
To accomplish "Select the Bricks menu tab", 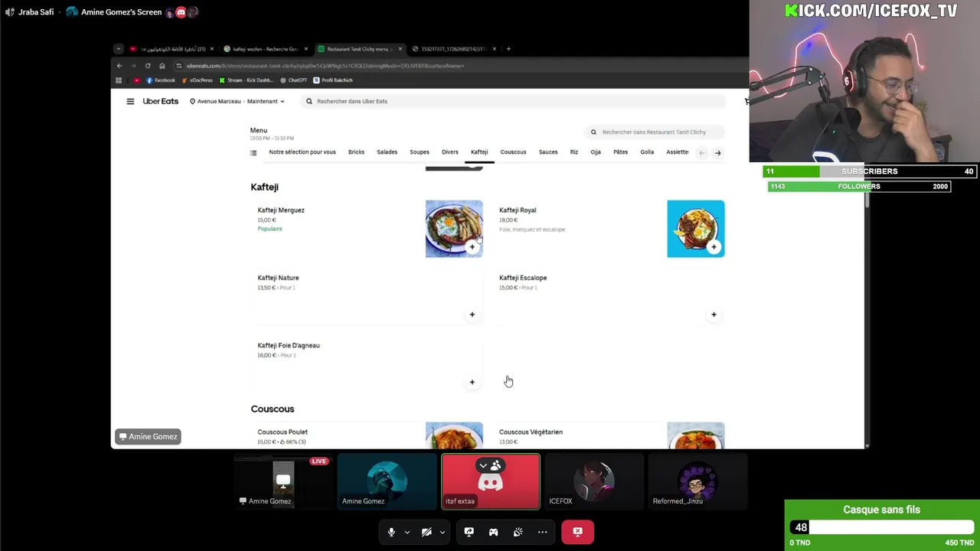I will 356,152.
